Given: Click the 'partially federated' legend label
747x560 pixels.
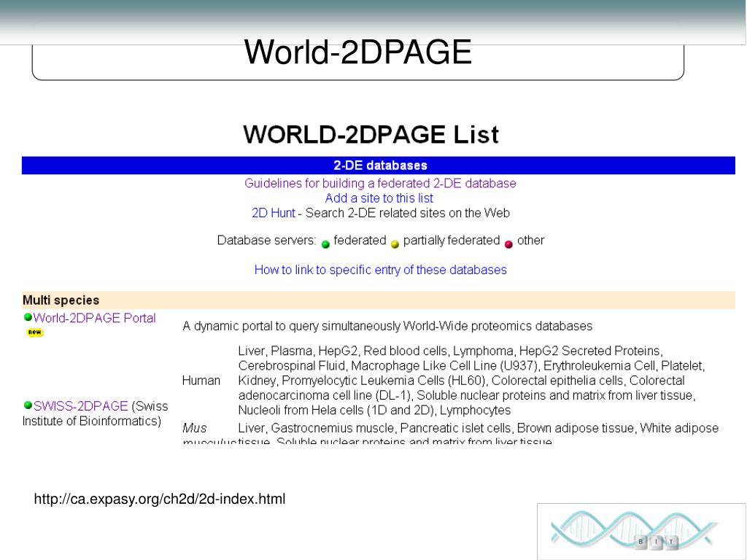Looking at the screenshot, I should 452,241.
